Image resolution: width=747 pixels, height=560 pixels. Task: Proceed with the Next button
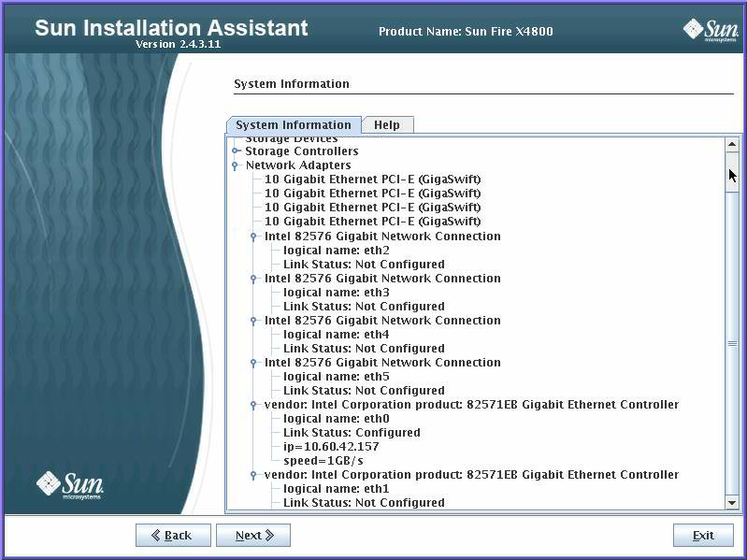(x=253, y=536)
